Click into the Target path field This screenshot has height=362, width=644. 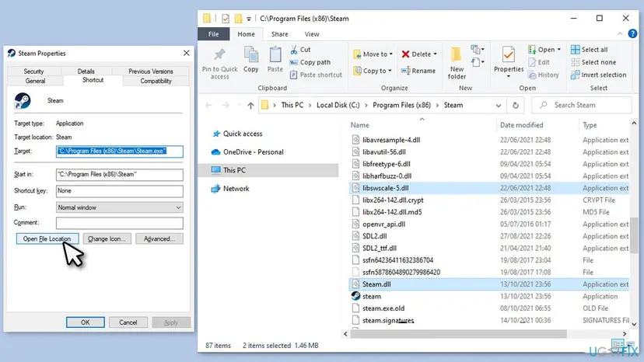120,151
